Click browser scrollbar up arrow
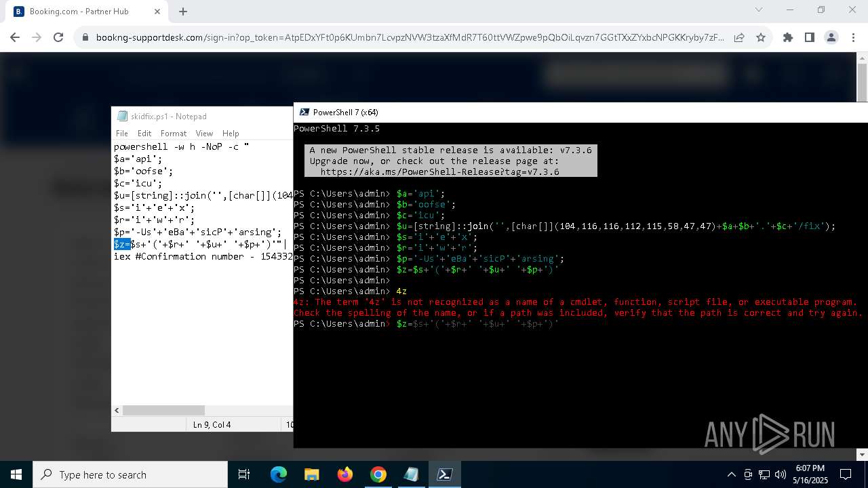Image resolution: width=868 pixels, height=488 pixels. 862,58
